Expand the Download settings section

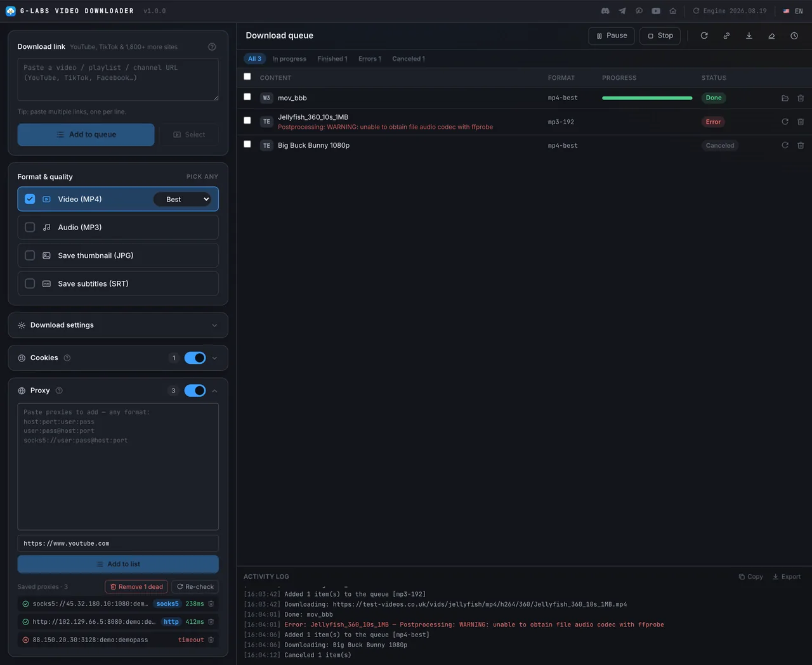(x=118, y=325)
